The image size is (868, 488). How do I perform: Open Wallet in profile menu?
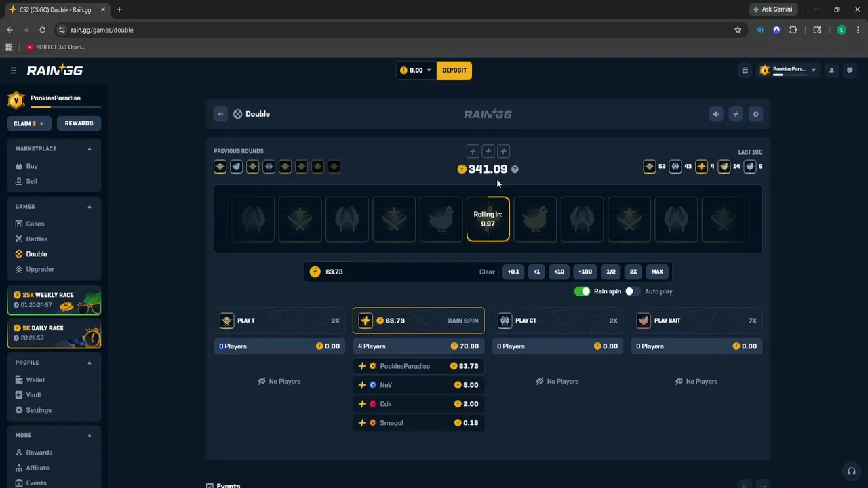pyautogui.click(x=35, y=380)
